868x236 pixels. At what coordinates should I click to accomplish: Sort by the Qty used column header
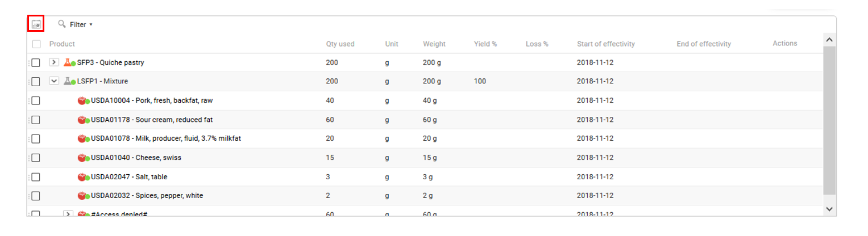[x=340, y=44]
